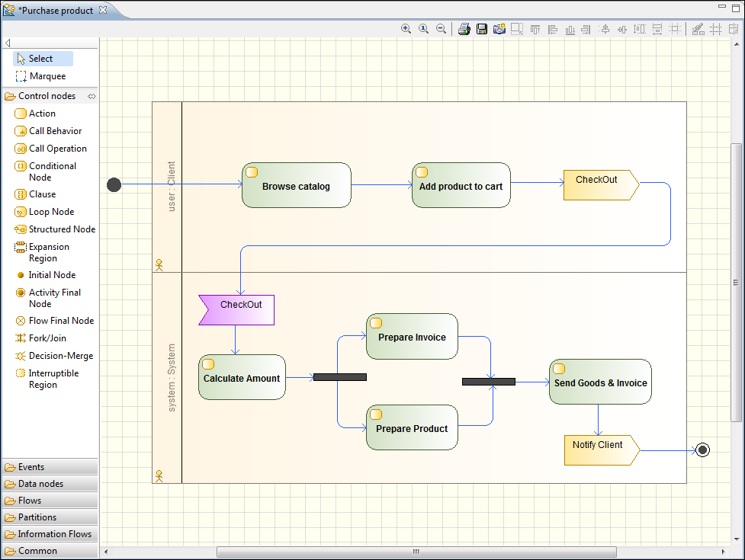Viewport: 745px width, 560px height.
Task: Click the horizontal scrollbar thumb
Action: click(416, 552)
